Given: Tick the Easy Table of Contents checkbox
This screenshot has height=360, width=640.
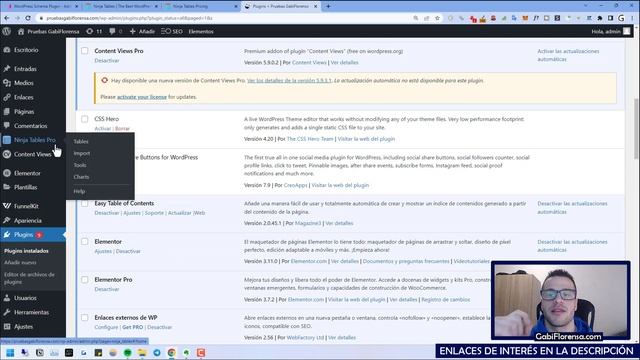Looking at the screenshot, I should coord(84,203).
